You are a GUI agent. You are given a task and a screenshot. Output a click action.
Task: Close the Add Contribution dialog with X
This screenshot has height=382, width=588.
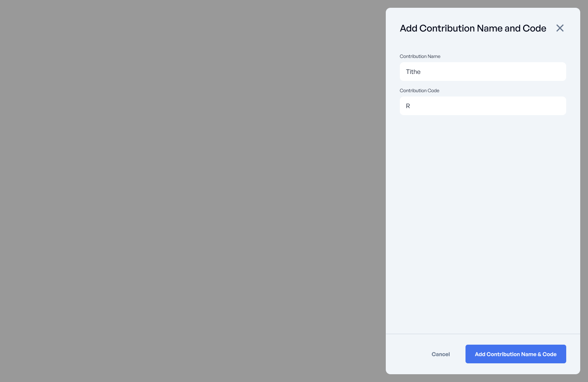tap(560, 28)
